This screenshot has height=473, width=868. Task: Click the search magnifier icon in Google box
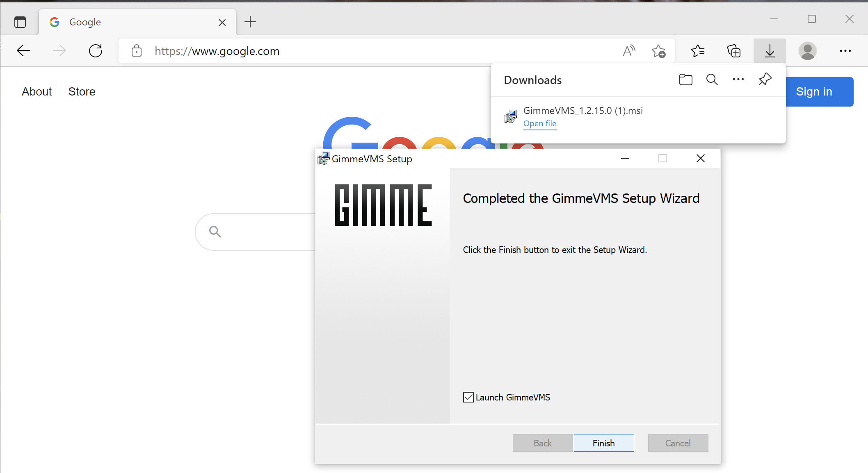(215, 232)
